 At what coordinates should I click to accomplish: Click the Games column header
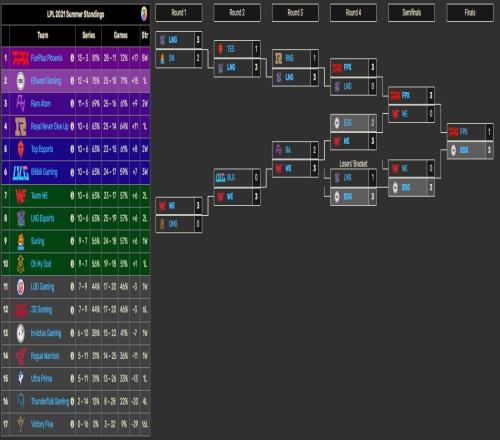coord(121,35)
